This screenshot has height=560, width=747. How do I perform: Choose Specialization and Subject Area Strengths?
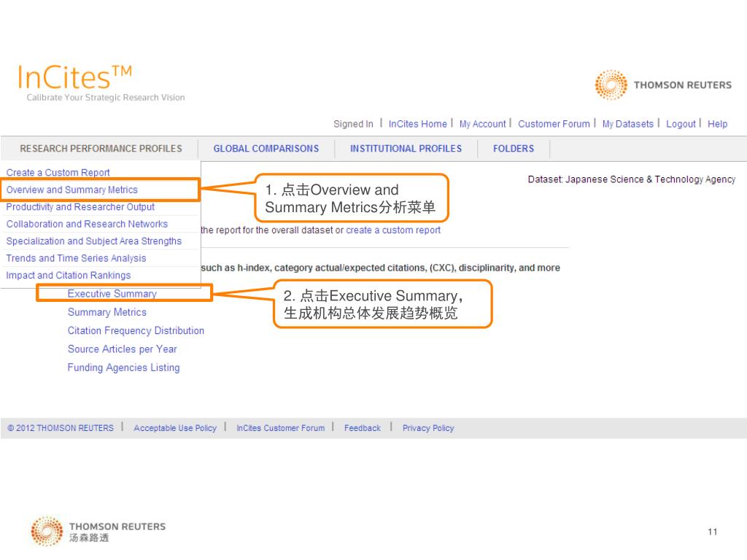click(x=94, y=241)
